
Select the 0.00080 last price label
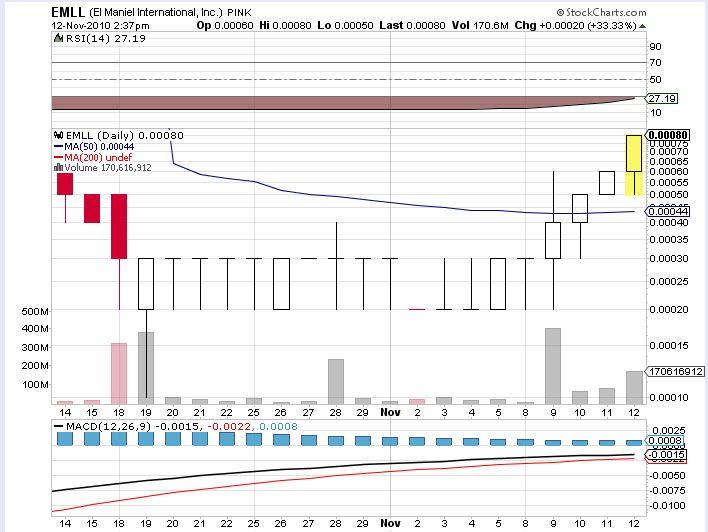669,134
